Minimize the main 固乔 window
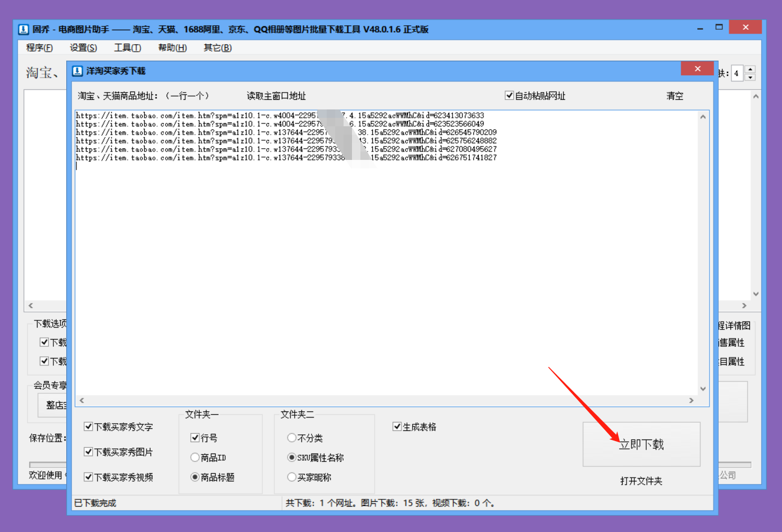Image resolution: width=782 pixels, height=532 pixels. pyautogui.click(x=700, y=27)
